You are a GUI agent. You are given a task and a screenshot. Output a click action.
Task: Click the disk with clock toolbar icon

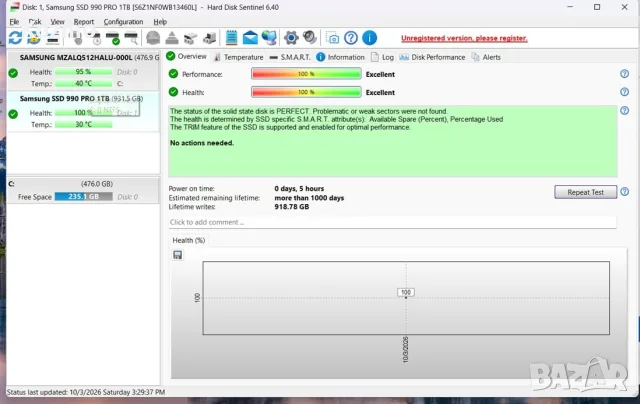click(x=95, y=38)
